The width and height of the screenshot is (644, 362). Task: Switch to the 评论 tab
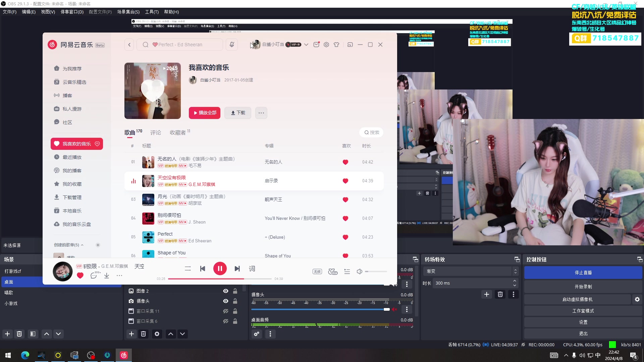coord(156,133)
